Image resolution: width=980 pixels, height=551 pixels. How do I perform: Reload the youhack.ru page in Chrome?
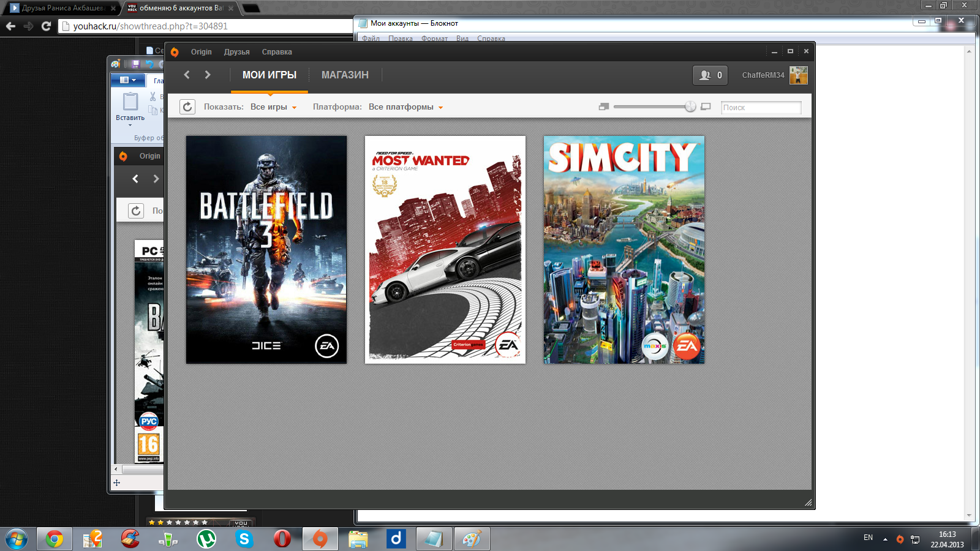tap(46, 26)
